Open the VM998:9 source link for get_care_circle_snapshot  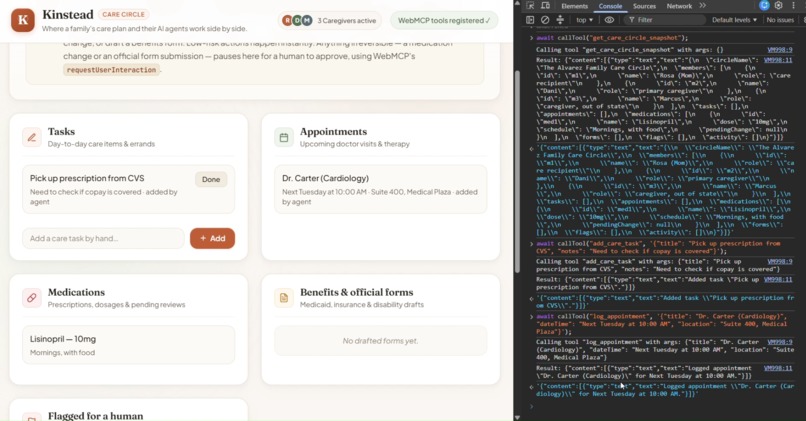(x=780, y=50)
